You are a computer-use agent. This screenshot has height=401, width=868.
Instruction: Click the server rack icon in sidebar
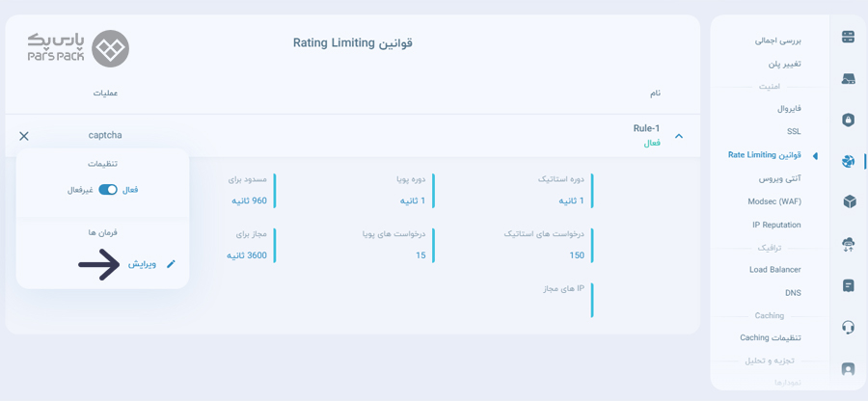tap(848, 37)
